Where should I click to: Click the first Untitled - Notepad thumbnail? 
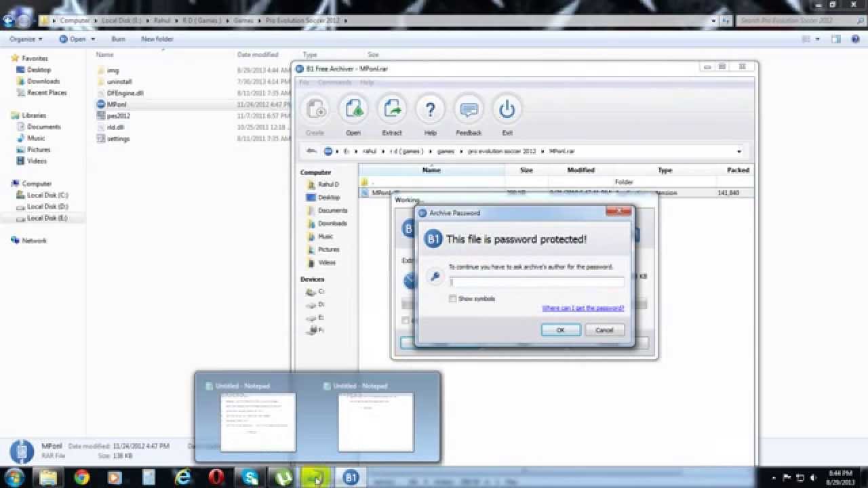pyautogui.click(x=258, y=423)
